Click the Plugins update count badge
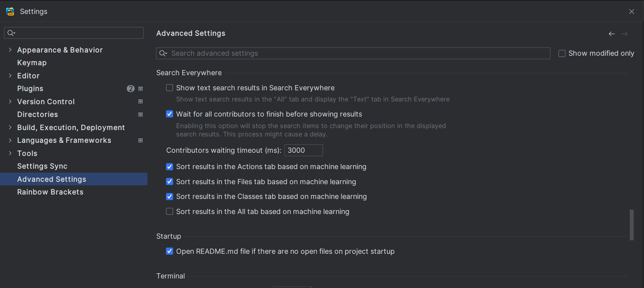 tap(130, 89)
